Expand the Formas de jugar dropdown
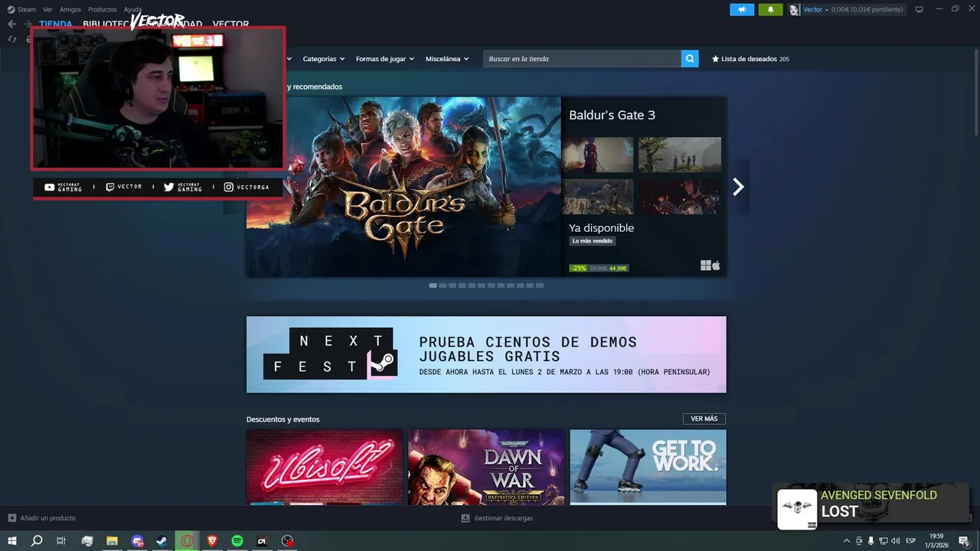The width and height of the screenshot is (980, 551). pos(384,59)
